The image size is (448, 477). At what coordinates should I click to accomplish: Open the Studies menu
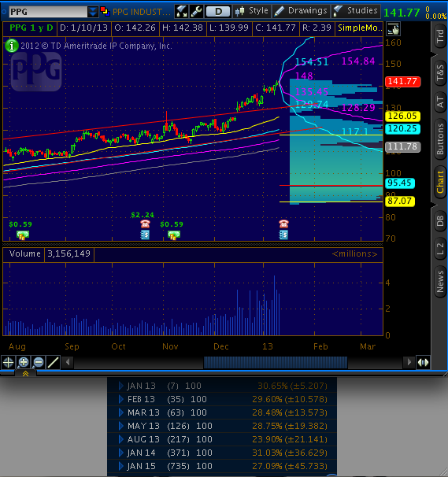click(356, 11)
